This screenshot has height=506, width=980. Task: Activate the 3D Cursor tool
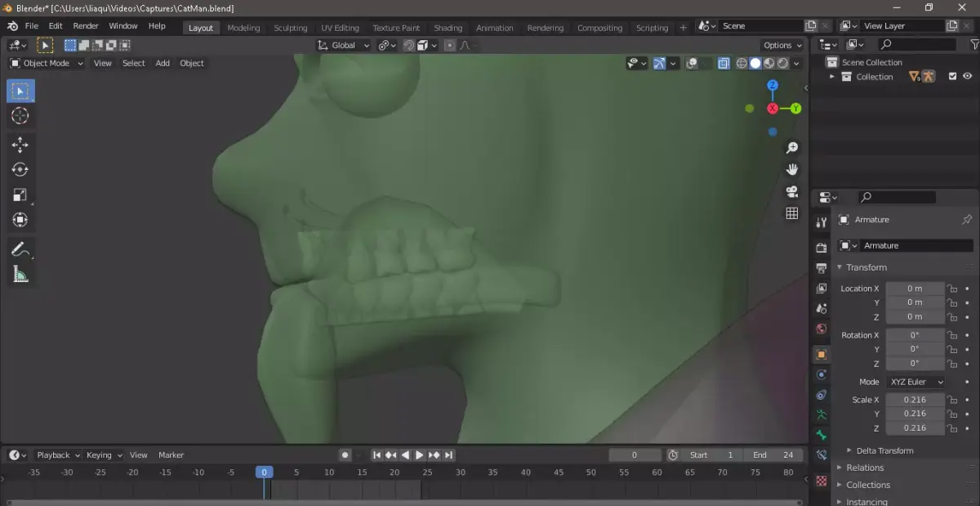point(20,116)
